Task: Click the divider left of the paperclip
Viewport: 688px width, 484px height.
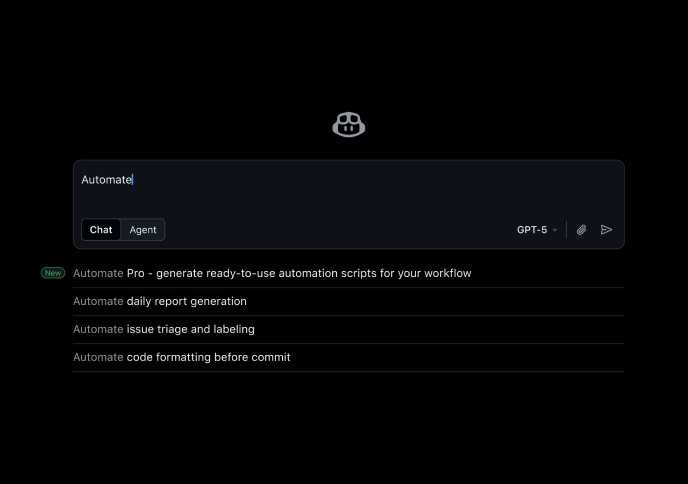Action: pyautogui.click(x=567, y=230)
